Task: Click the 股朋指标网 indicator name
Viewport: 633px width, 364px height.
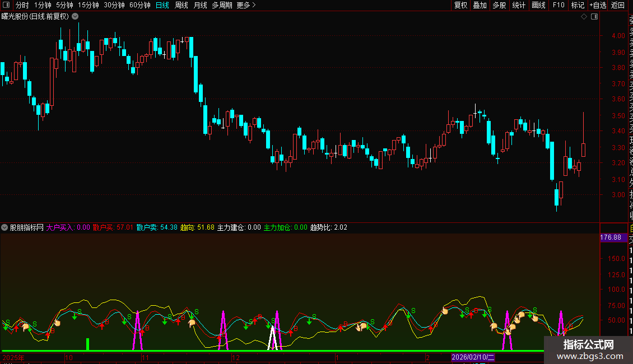Action: click(x=27, y=227)
